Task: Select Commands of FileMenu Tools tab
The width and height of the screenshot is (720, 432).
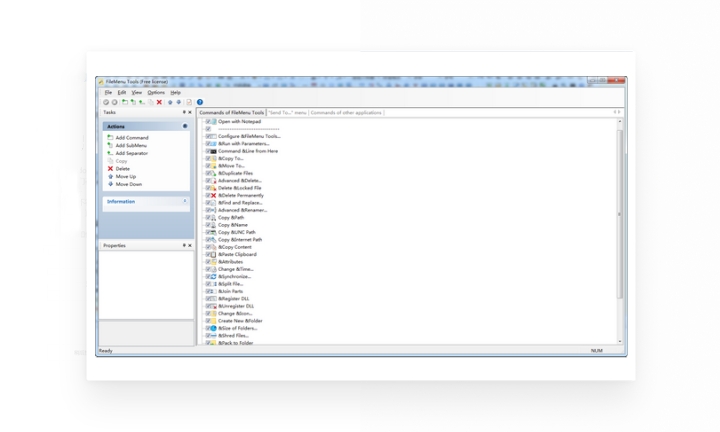Action: pos(231,112)
